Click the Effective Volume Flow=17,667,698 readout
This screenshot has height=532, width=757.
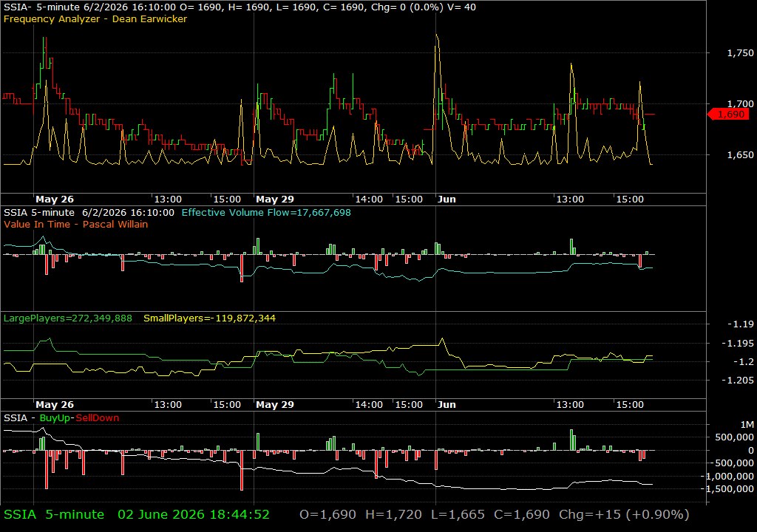coord(266,213)
